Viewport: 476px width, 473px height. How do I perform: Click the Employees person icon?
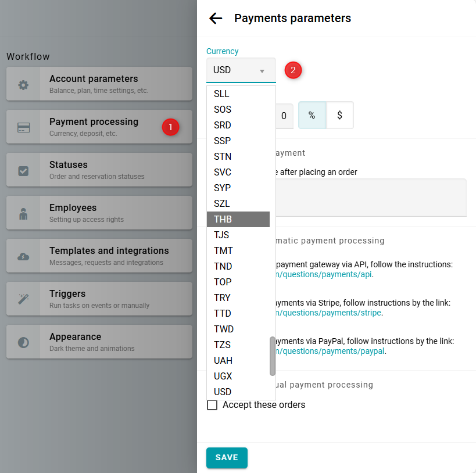pos(23,214)
